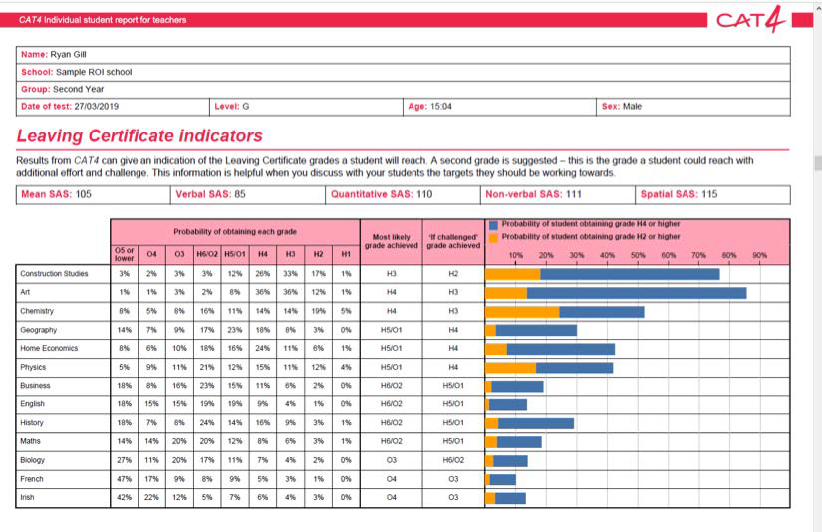The height and width of the screenshot is (532, 822).
Task: Click the Home Economics row label
Action: tap(49, 349)
